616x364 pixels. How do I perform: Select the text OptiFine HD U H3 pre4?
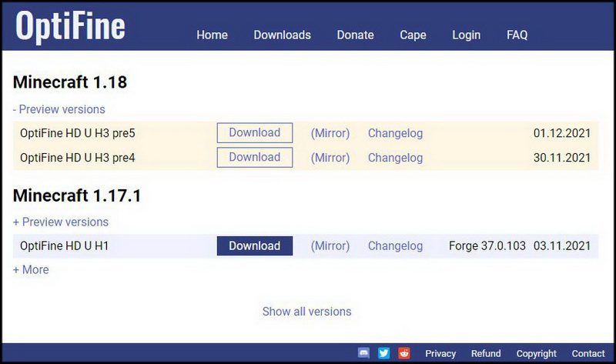tap(78, 158)
